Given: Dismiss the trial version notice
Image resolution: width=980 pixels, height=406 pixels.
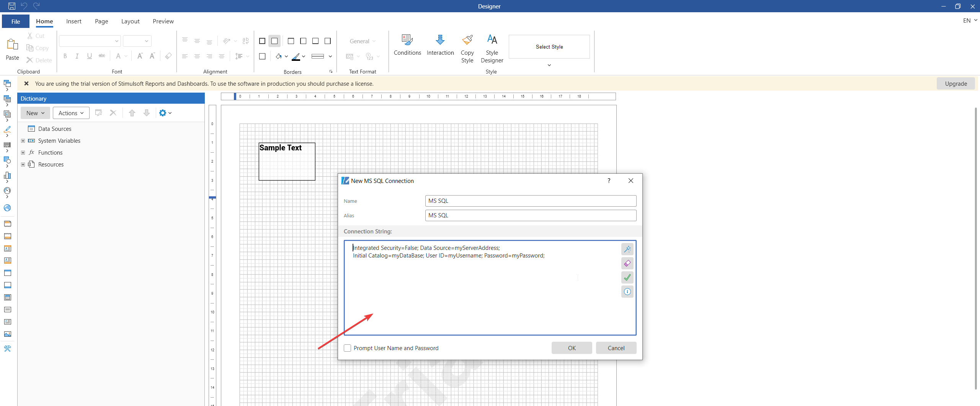Looking at the screenshot, I should [x=26, y=83].
